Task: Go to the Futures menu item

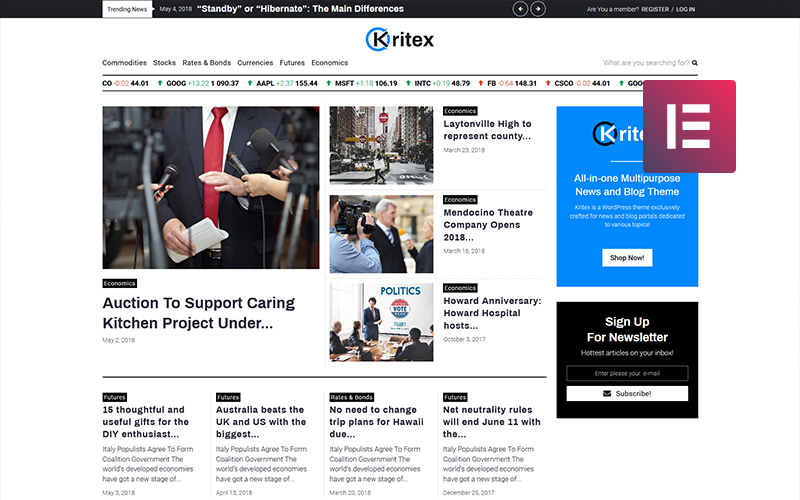Action: pos(292,63)
